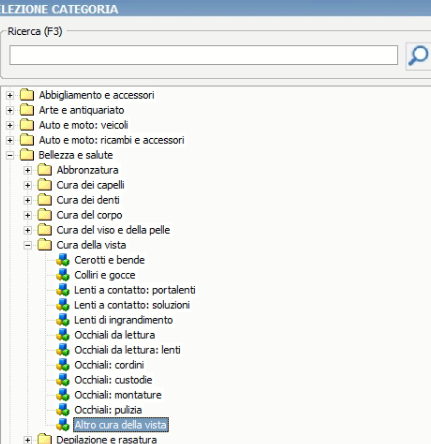Viewport: 431px width, 444px height.
Task: Select Occhiali: custodie category
Action: [x=113, y=380]
